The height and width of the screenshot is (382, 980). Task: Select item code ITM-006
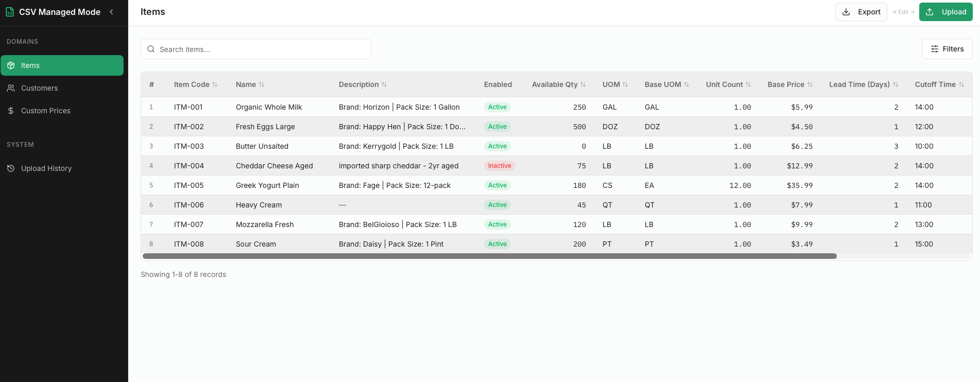[189, 205]
